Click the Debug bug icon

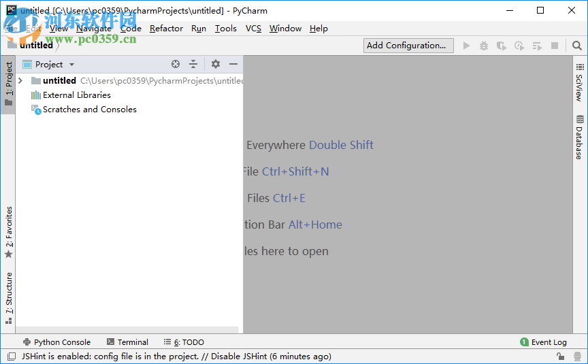tap(484, 46)
